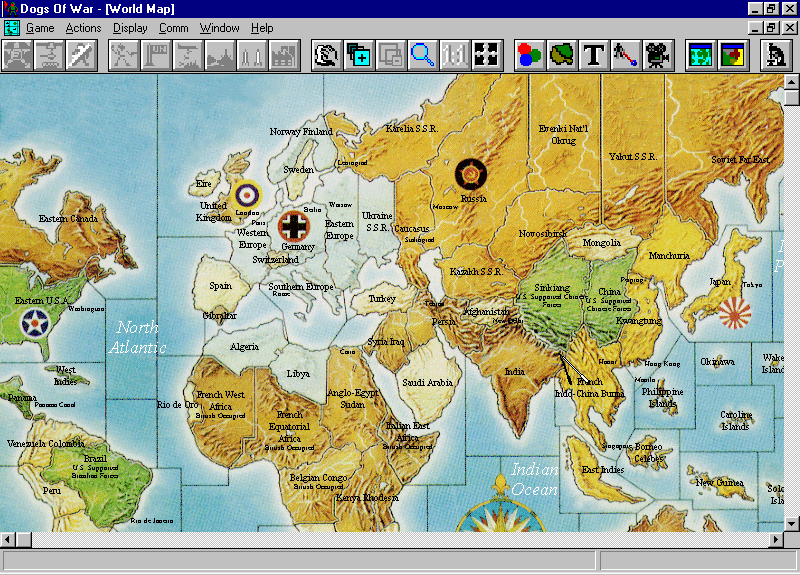Open the Window menu
800x575 pixels.
tap(219, 28)
